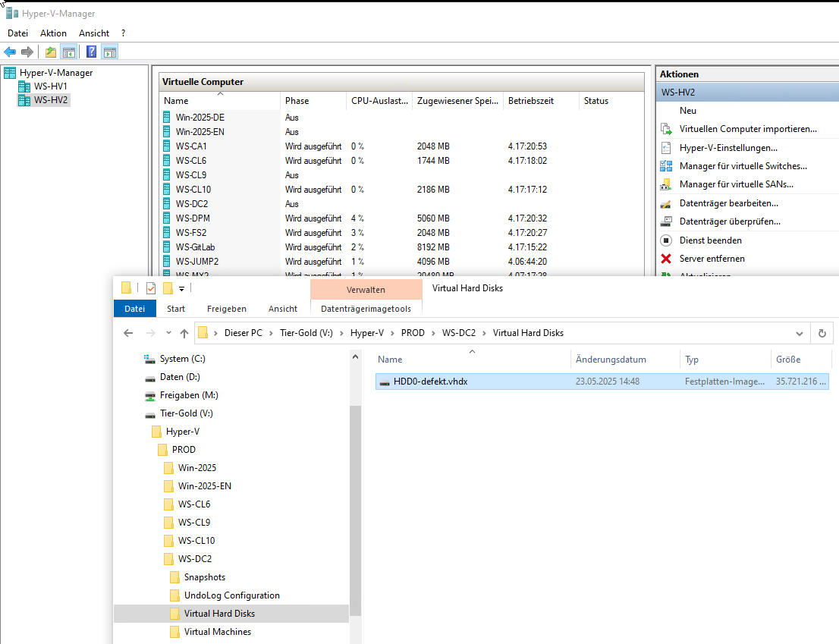The height and width of the screenshot is (644, 839).
Task: Go back in the Explorer window
Action: coord(128,333)
